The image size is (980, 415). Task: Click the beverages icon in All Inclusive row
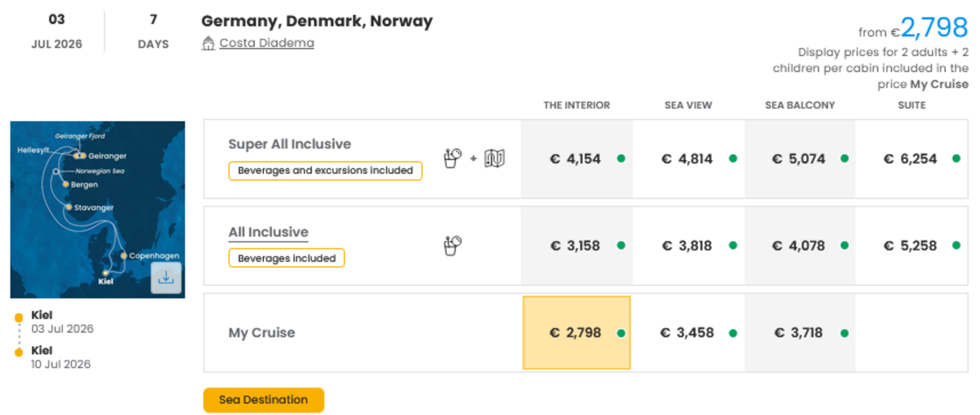click(452, 245)
